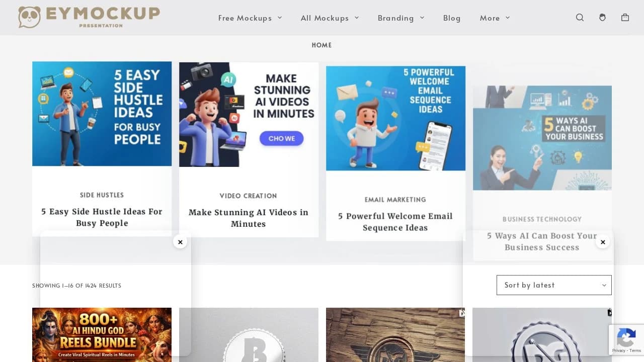Open the 800+ AI Hindu God Reels thumbnail
This screenshot has height=362, width=644.
click(x=102, y=335)
